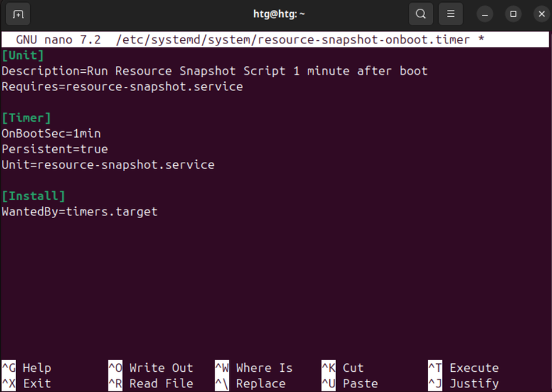Click the ^T Execute shortcut
The height and width of the screenshot is (392, 552).
click(x=463, y=368)
